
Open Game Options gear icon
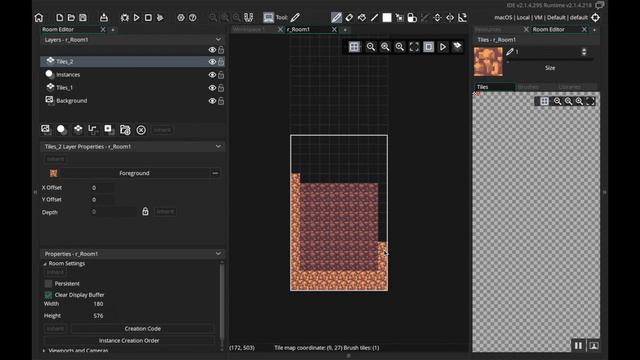coord(181,18)
